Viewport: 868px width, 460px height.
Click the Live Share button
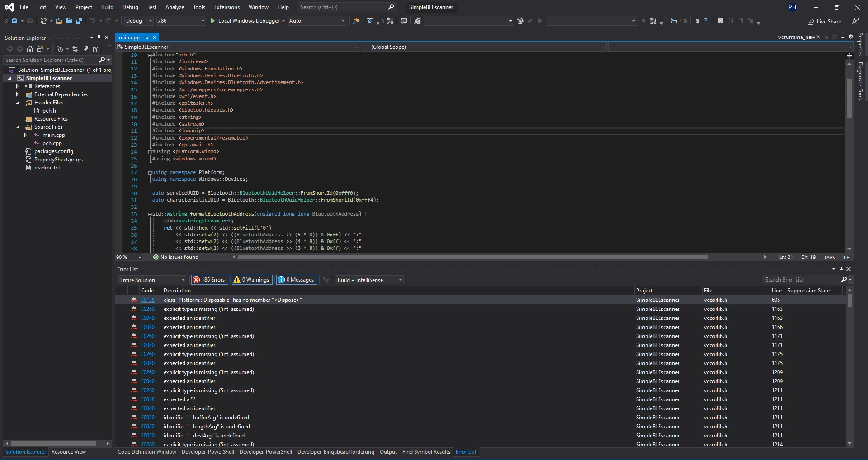pyautogui.click(x=824, y=21)
